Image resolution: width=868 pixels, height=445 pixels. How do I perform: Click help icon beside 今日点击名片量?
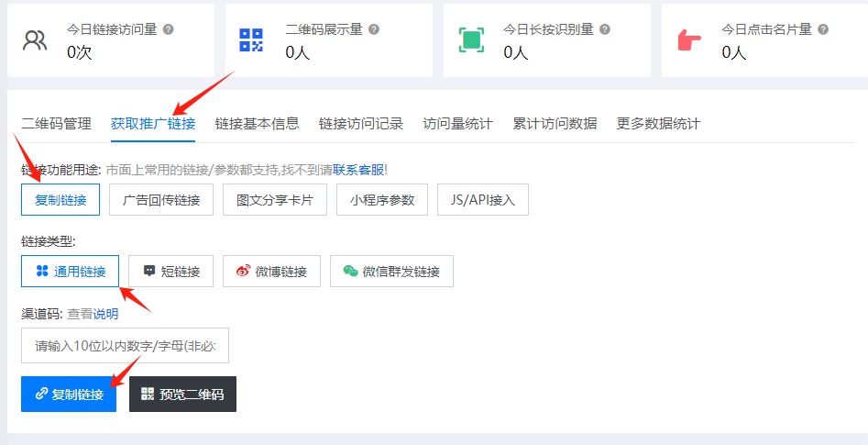click(823, 29)
